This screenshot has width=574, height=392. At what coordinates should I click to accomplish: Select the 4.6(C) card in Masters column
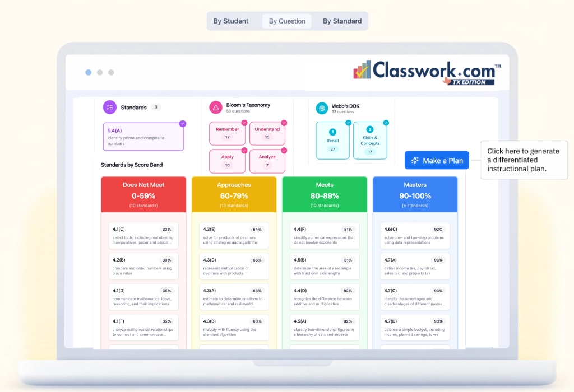point(415,235)
